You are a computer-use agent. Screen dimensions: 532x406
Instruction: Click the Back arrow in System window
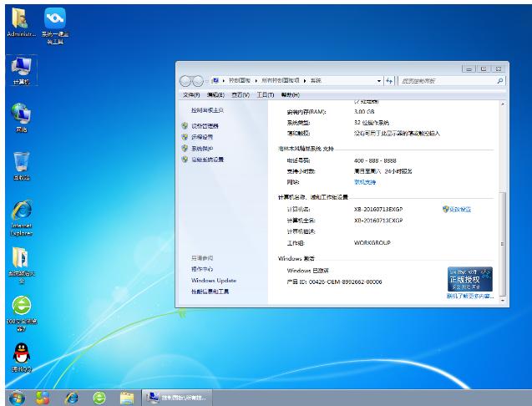coord(188,80)
